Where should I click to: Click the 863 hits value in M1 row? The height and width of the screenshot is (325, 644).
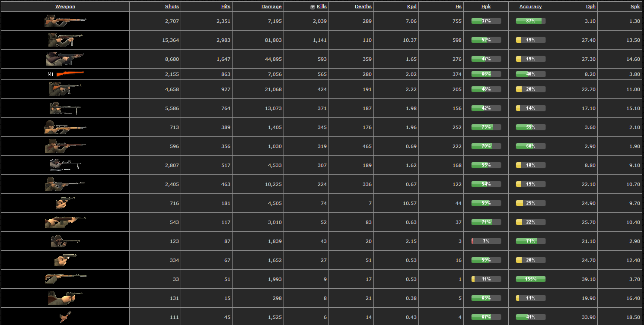click(226, 74)
